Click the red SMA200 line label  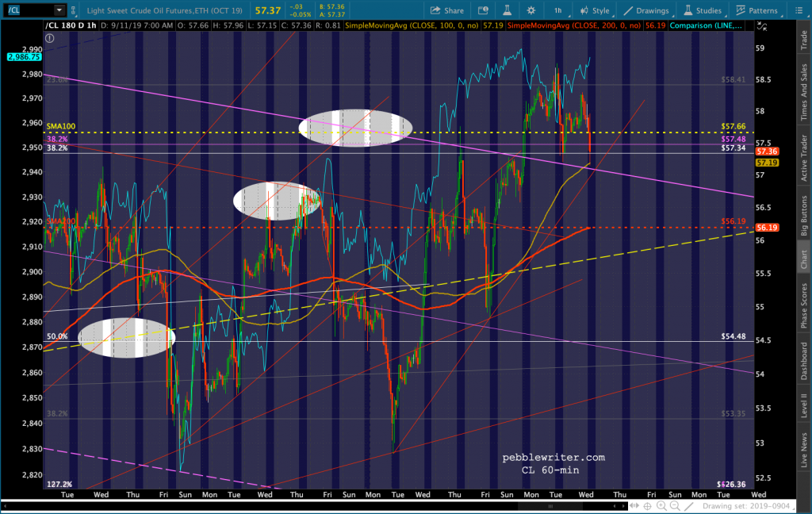click(60, 221)
